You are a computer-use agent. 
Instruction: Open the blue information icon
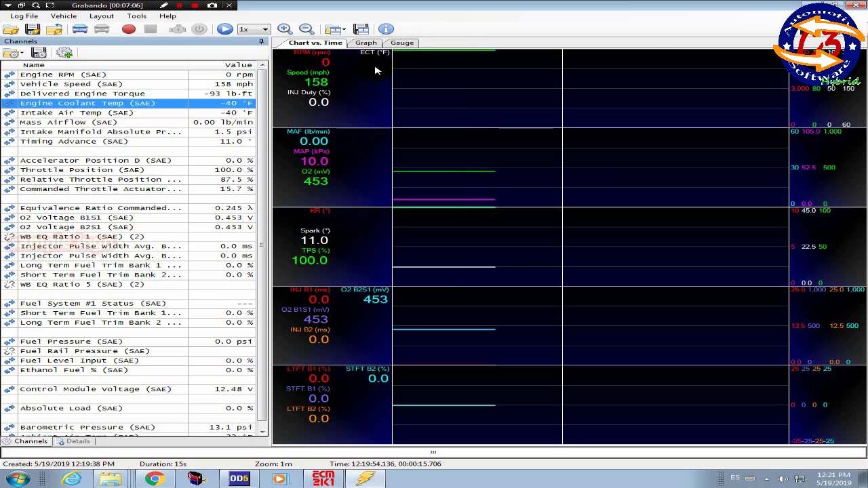[x=386, y=29]
